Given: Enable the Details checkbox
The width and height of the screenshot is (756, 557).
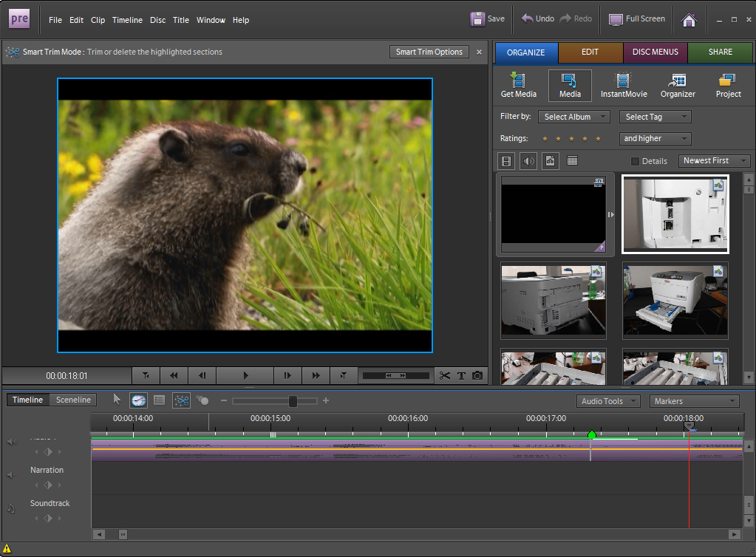Looking at the screenshot, I should (x=635, y=161).
